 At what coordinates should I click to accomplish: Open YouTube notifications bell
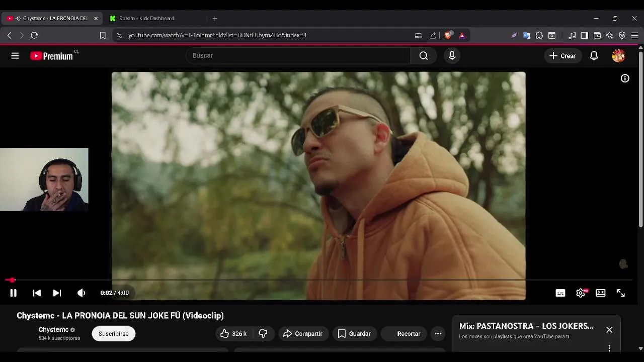click(x=594, y=56)
